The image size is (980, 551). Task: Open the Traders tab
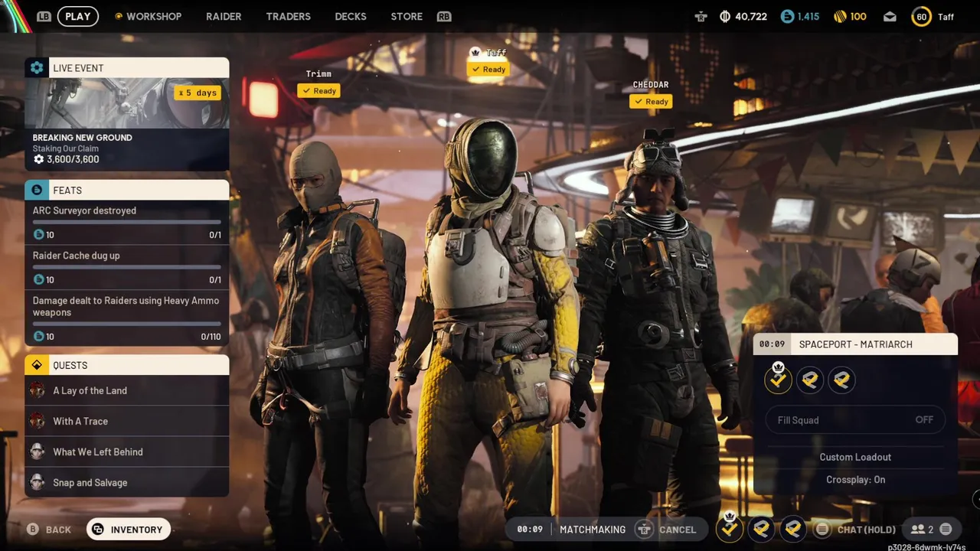click(288, 16)
